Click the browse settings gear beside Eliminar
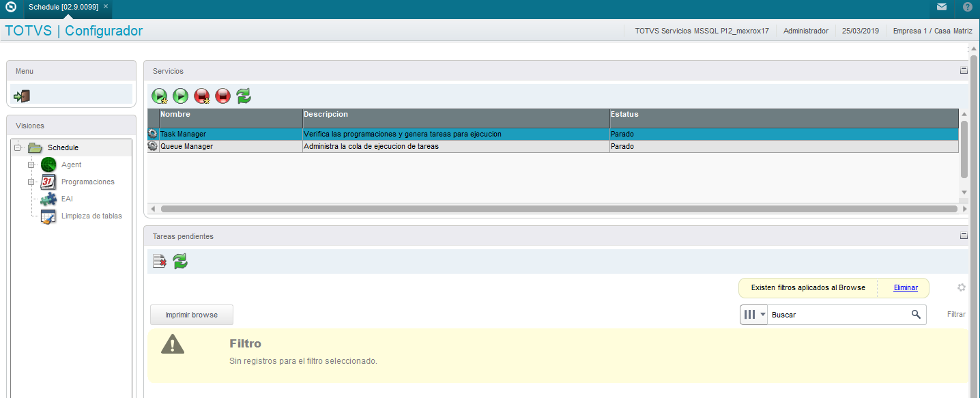The image size is (980, 398). tap(962, 287)
